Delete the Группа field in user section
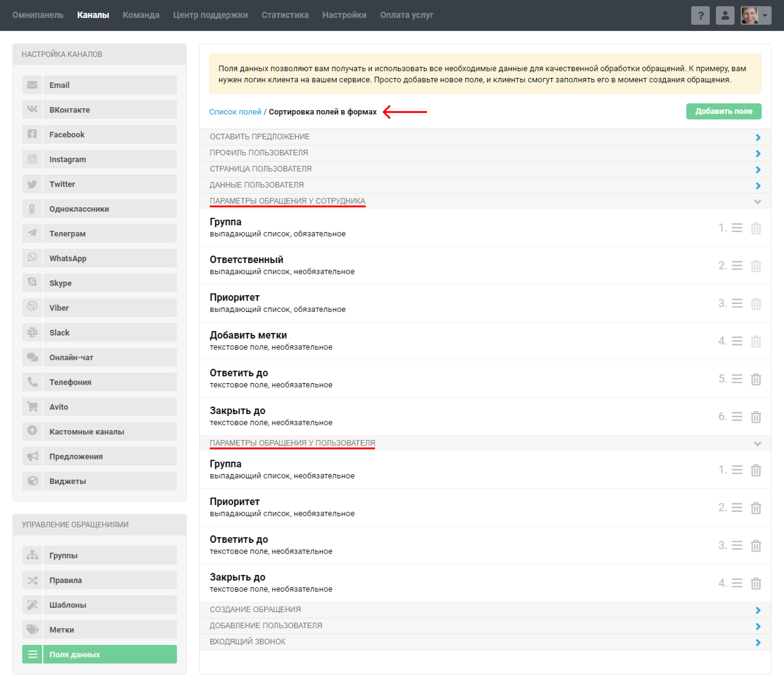This screenshot has height=687, width=784. [x=756, y=470]
